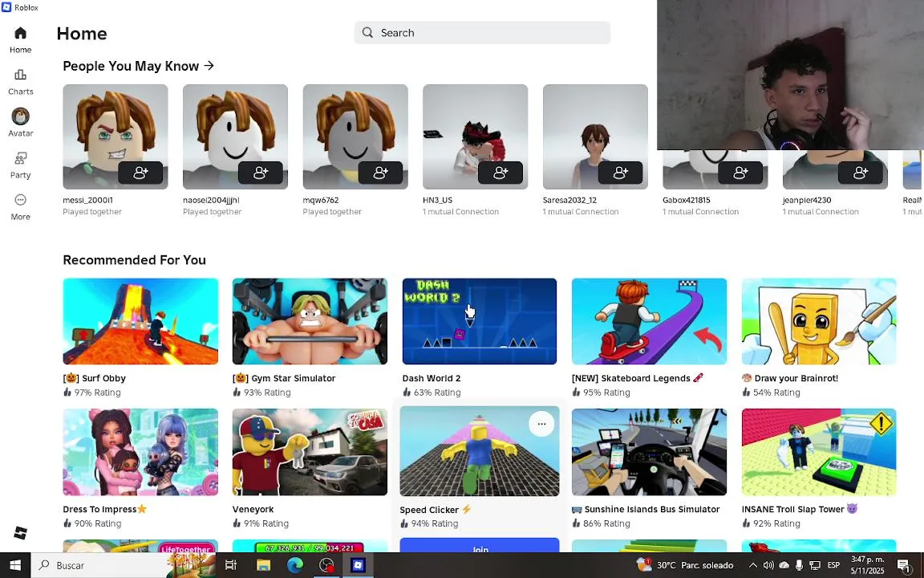Open the weather widget showing 30°C

[685, 565]
